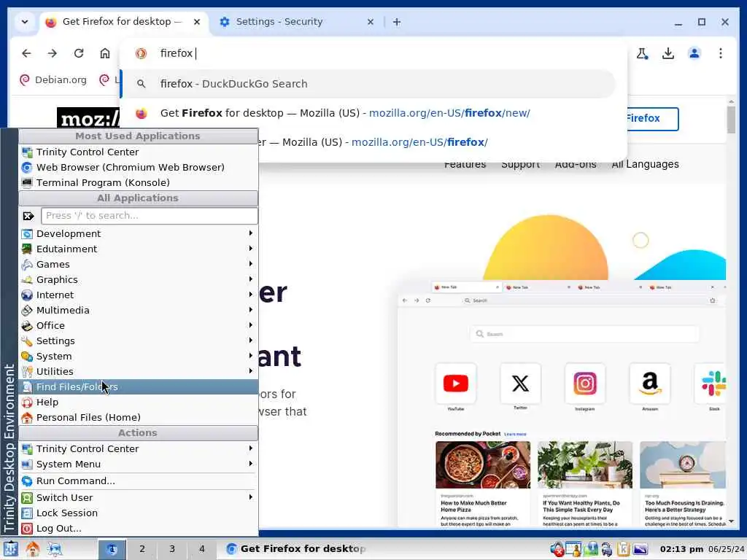
Task: Launch Trinity Control Center from Most Used
Action: 139,152
